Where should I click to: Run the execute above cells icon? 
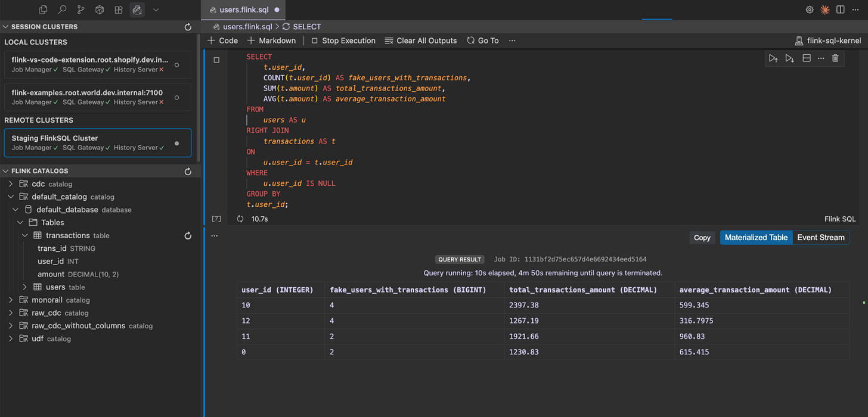(773, 58)
